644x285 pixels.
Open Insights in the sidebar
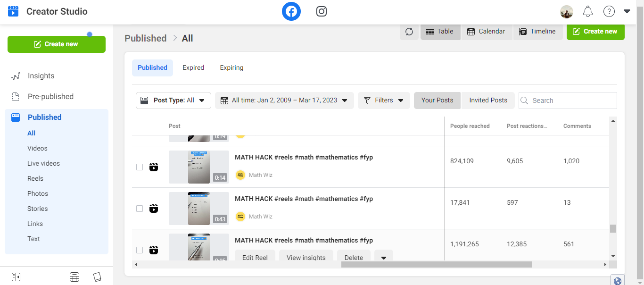pos(41,76)
